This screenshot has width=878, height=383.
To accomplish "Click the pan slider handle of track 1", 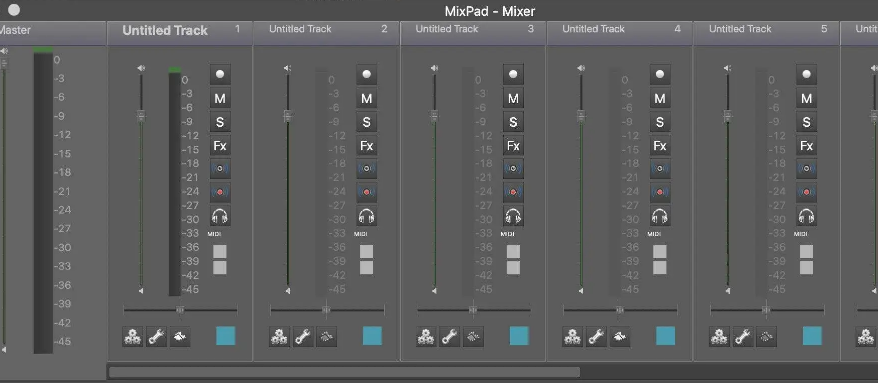I will coord(180,310).
